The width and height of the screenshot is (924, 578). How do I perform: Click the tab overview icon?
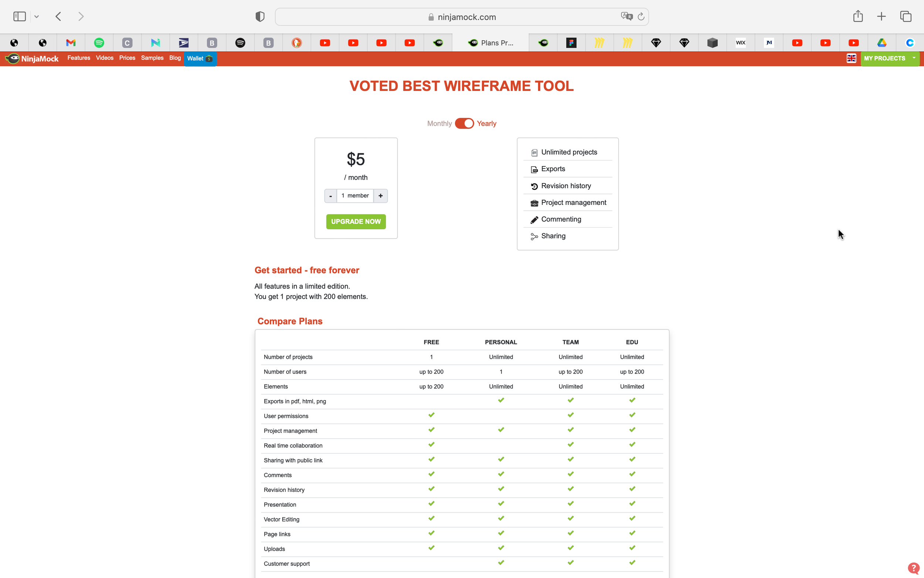pyautogui.click(x=905, y=16)
